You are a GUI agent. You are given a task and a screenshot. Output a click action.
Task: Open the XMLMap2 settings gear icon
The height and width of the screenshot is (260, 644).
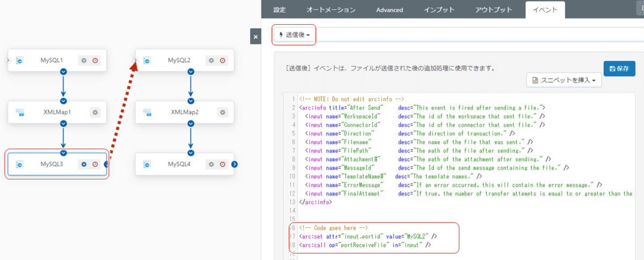click(x=222, y=112)
